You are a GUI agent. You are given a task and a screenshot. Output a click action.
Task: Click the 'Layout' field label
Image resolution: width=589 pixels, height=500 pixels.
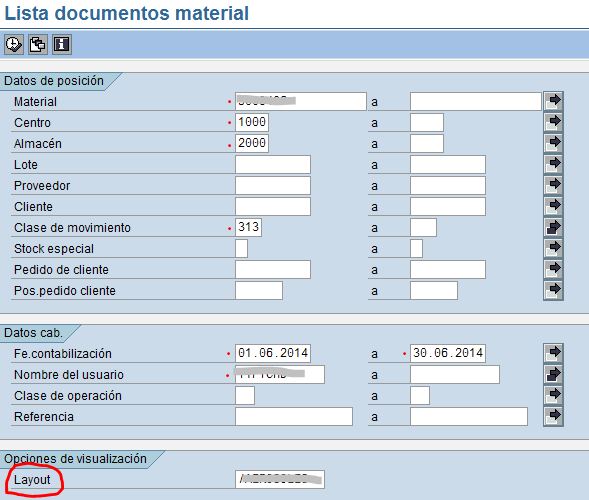[x=32, y=480]
